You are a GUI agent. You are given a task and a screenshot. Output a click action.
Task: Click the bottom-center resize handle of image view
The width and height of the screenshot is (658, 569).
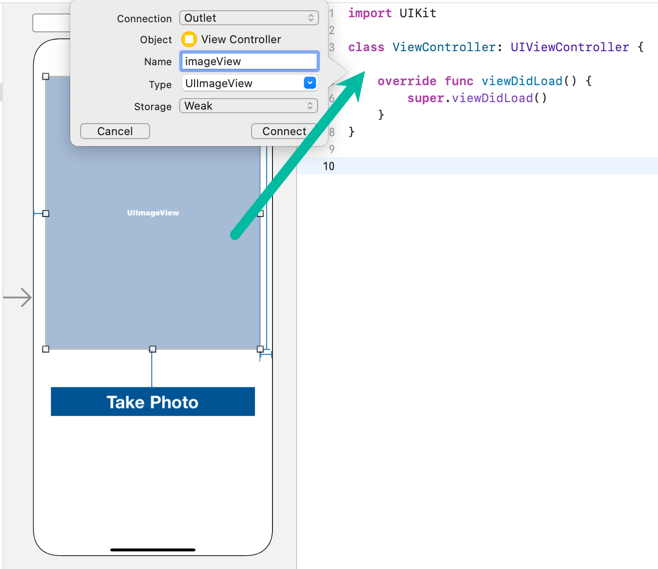click(x=152, y=349)
